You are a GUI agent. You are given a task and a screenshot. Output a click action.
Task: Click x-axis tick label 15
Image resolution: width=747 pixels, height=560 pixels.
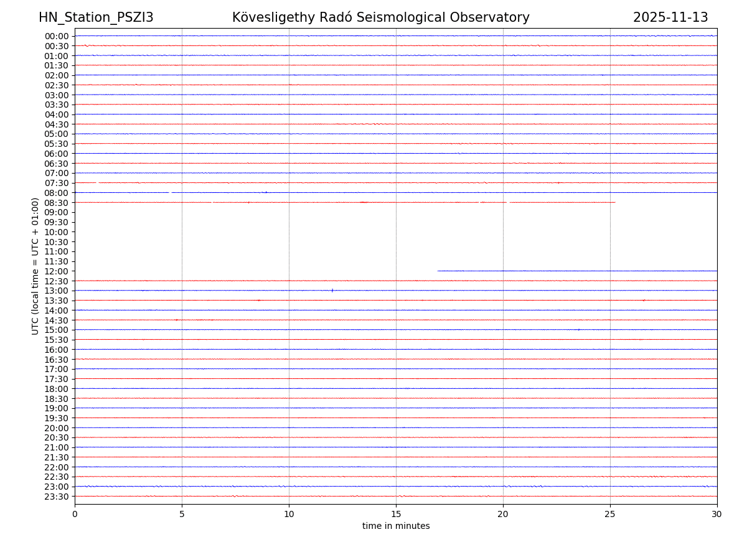tap(396, 514)
